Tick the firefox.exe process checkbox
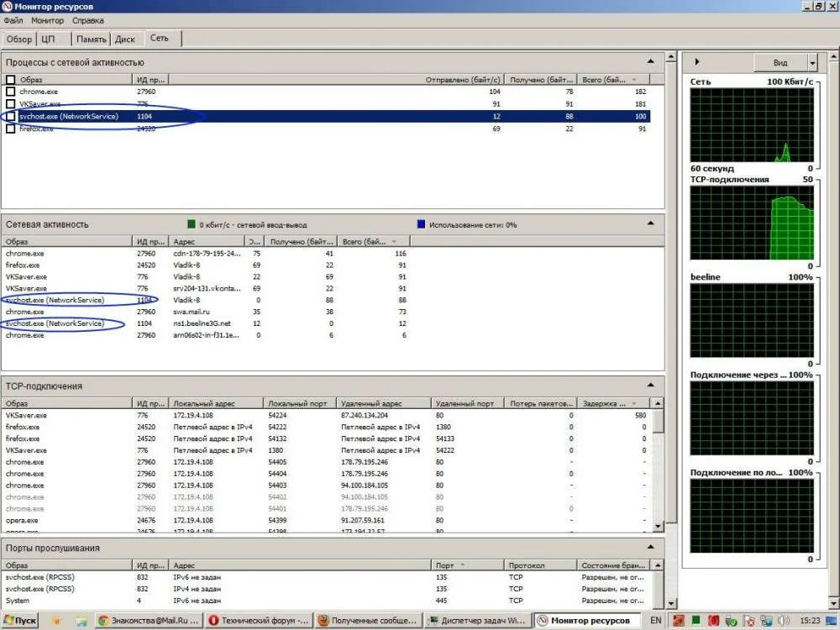Image resolution: width=840 pixels, height=630 pixels. (10, 129)
